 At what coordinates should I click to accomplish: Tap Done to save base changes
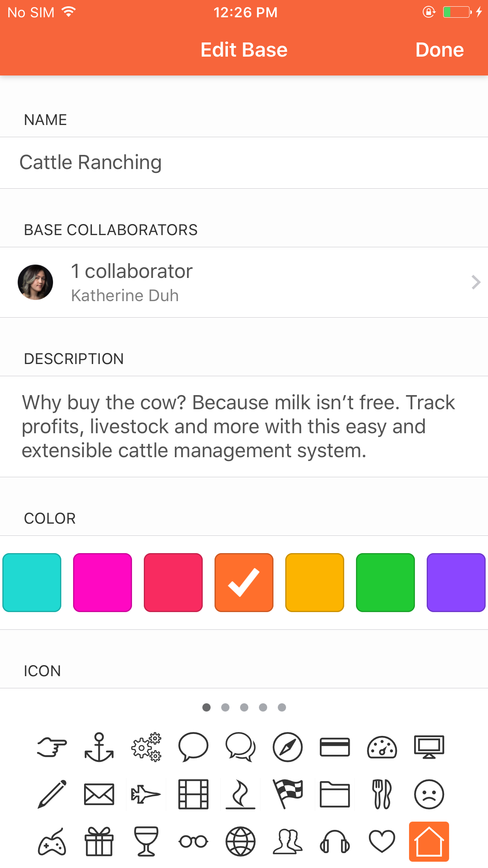(439, 50)
